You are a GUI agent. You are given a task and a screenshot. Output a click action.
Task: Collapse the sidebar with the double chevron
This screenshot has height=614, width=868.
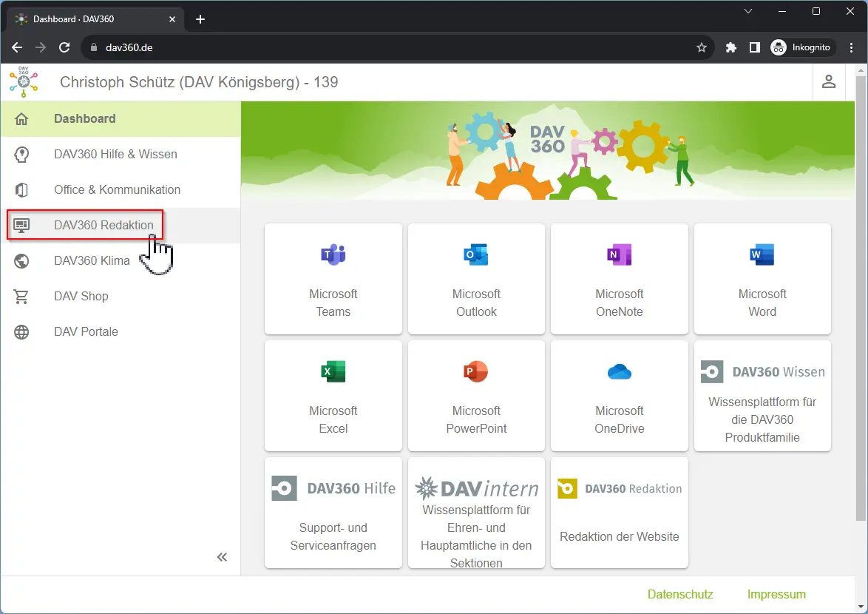click(222, 557)
